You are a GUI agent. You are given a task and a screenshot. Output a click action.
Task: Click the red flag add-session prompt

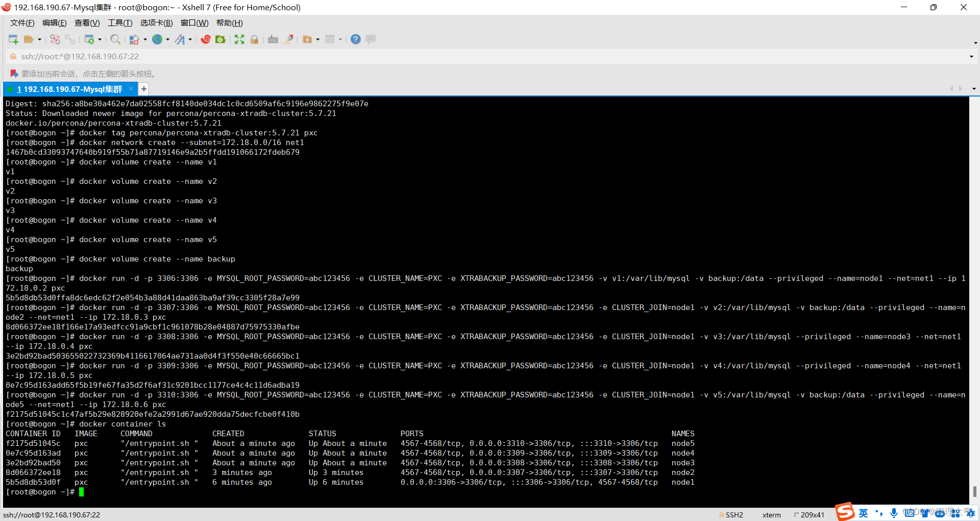click(x=14, y=73)
